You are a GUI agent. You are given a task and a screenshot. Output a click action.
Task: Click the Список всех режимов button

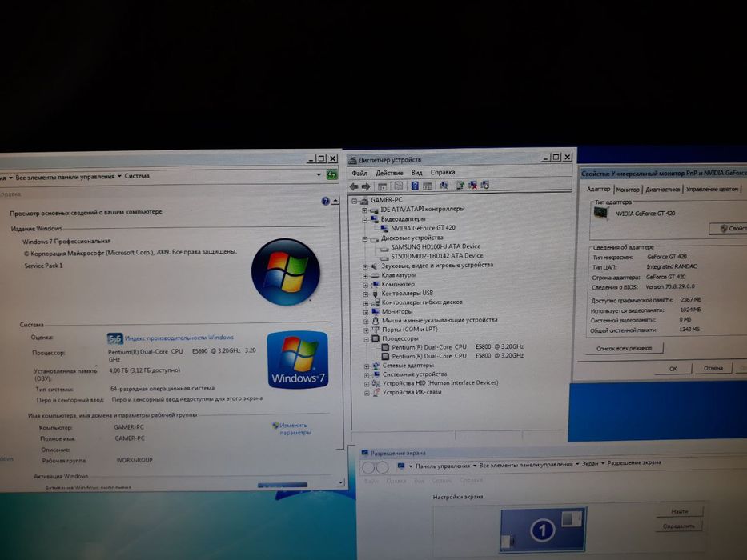[x=624, y=349]
